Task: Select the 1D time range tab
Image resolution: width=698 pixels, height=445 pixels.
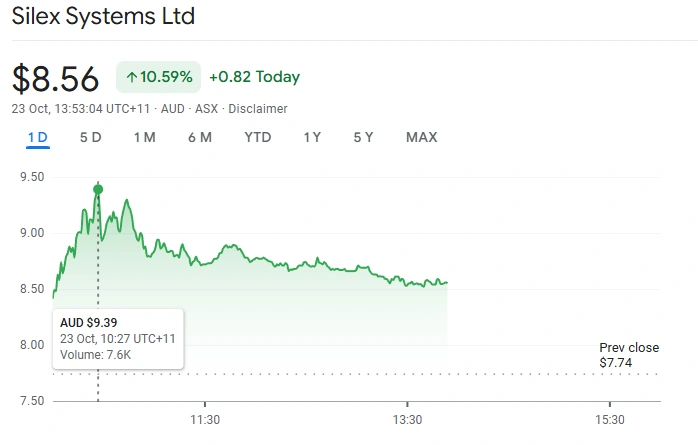Action: pos(38,137)
